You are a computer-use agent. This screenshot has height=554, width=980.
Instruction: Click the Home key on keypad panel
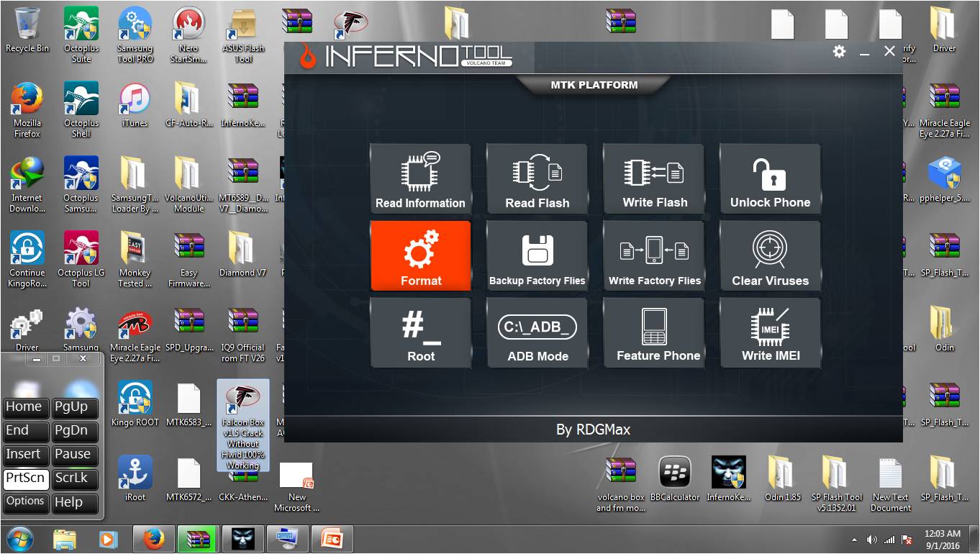tap(25, 407)
